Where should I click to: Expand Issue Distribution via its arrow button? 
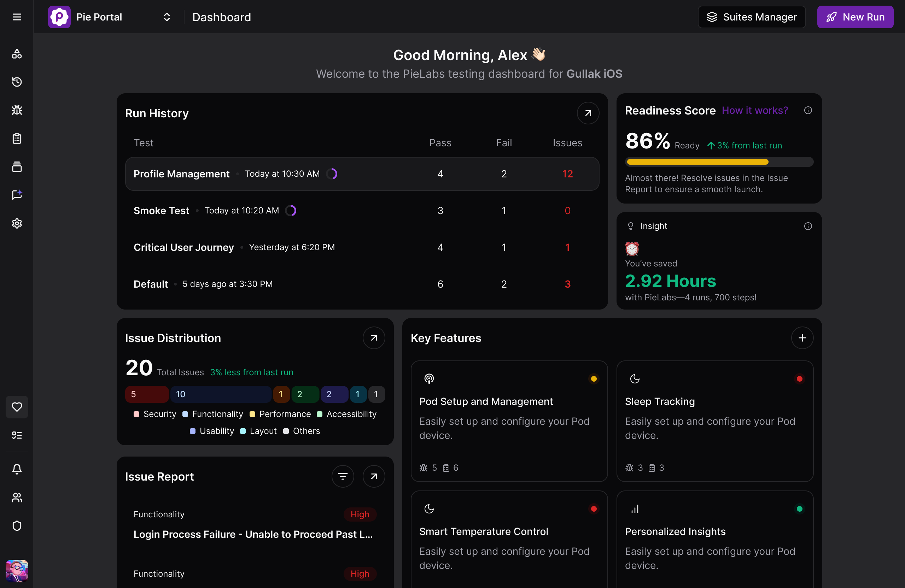click(x=373, y=337)
